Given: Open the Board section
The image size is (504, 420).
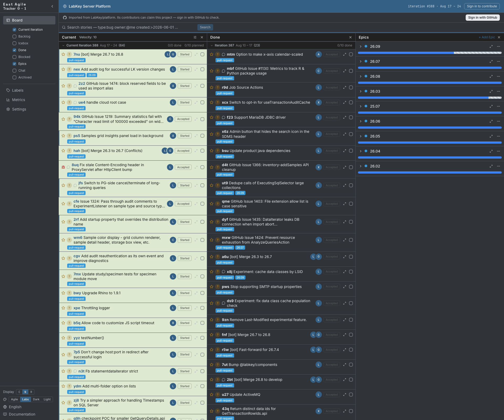Looking at the screenshot, I should coord(29,20).
